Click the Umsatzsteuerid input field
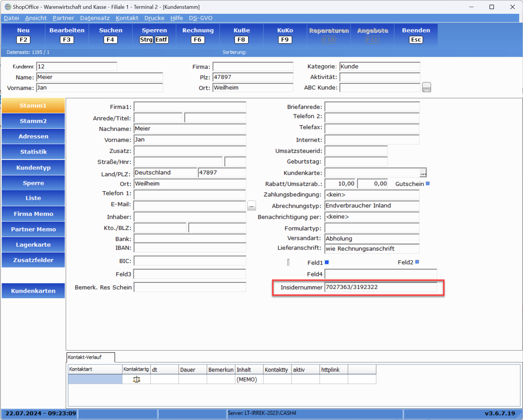Screen dimensions: 523x420 coord(356,151)
